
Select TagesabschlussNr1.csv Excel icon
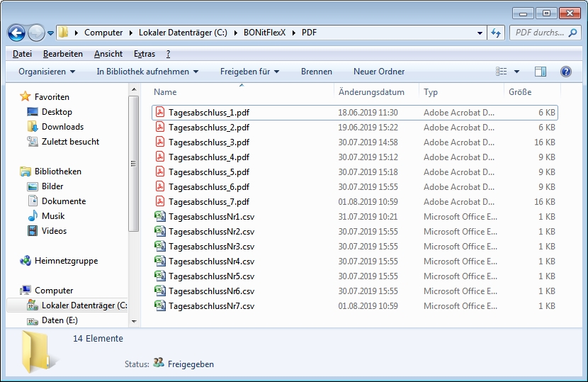click(160, 217)
